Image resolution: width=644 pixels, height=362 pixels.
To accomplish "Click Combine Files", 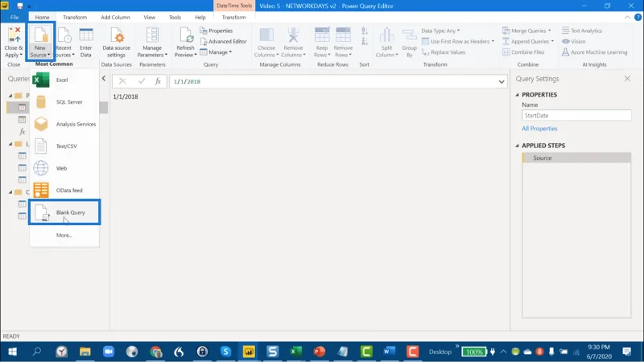I will click(x=523, y=52).
